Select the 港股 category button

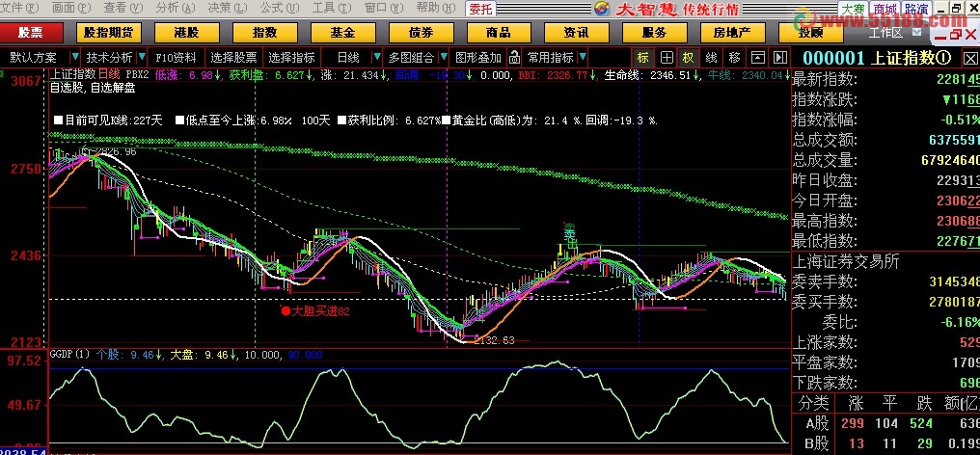tap(186, 33)
